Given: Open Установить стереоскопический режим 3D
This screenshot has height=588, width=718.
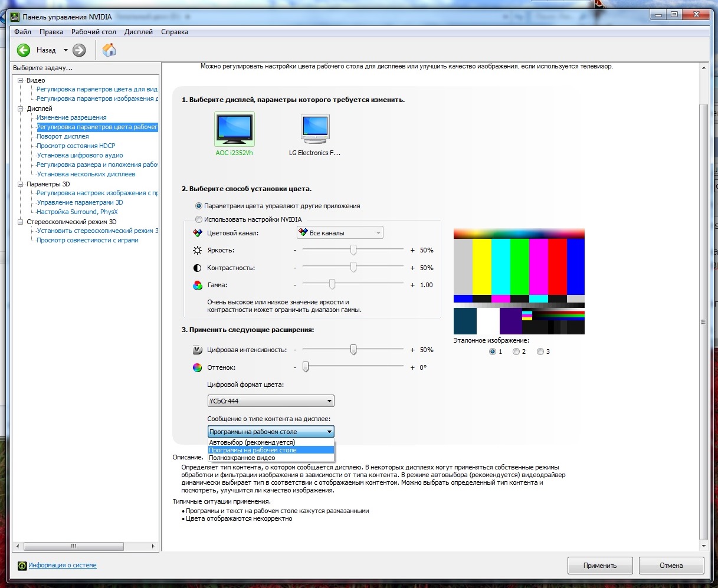Looking at the screenshot, I should point(97,231).
